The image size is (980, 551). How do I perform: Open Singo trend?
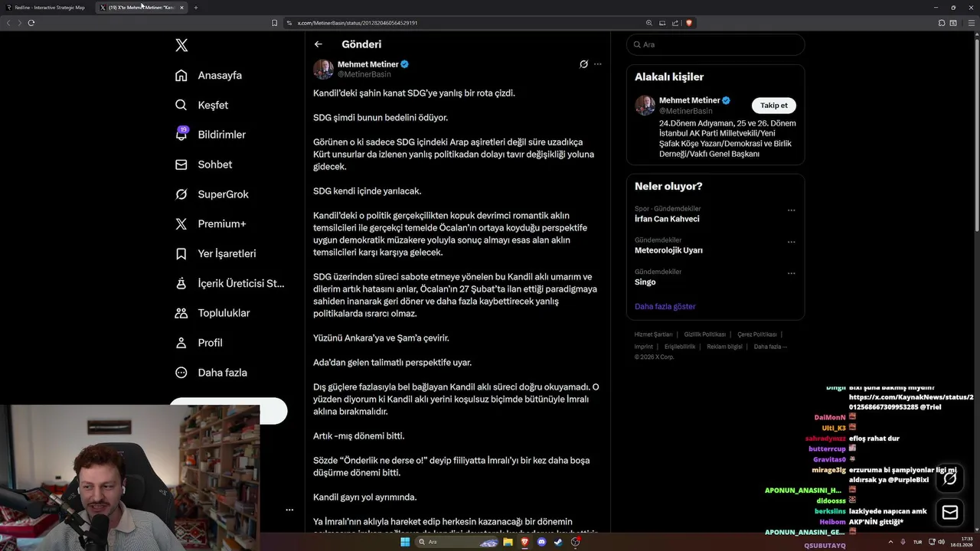tap(645, 282)
